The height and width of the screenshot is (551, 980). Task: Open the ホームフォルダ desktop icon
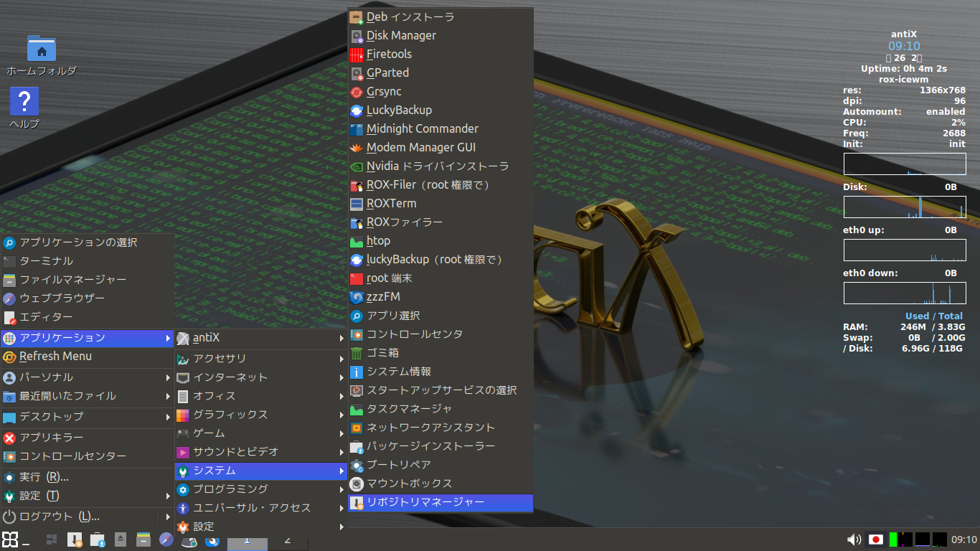coord(42,48)
